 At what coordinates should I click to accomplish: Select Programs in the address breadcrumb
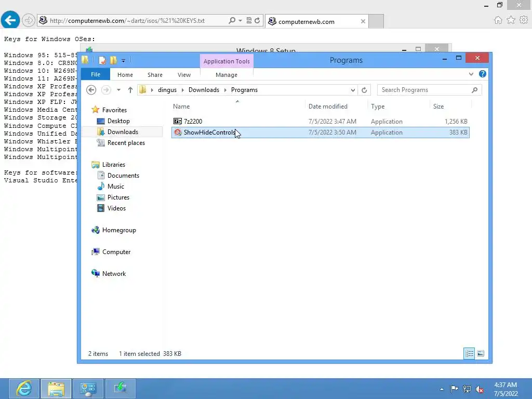[x=244, y=90]
